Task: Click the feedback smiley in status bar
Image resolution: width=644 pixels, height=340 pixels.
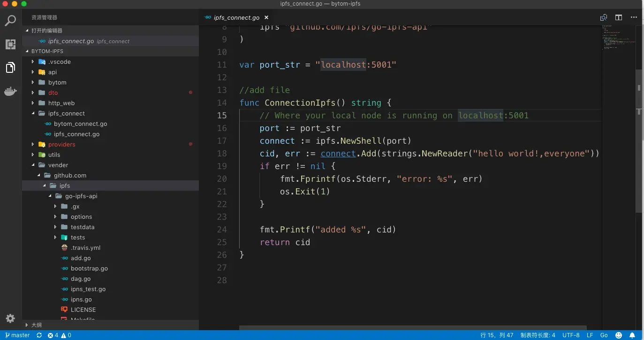Action: click(x=619, y=335)
